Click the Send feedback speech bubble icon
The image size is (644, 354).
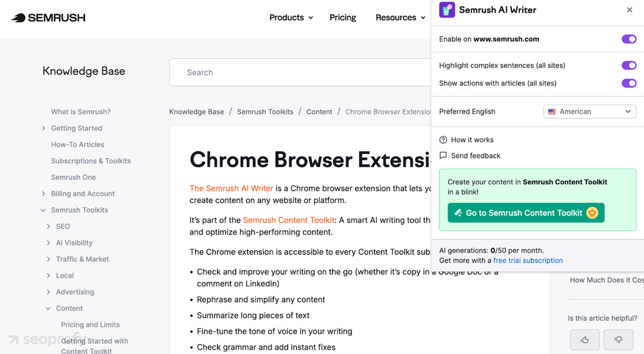pos(443,156)
